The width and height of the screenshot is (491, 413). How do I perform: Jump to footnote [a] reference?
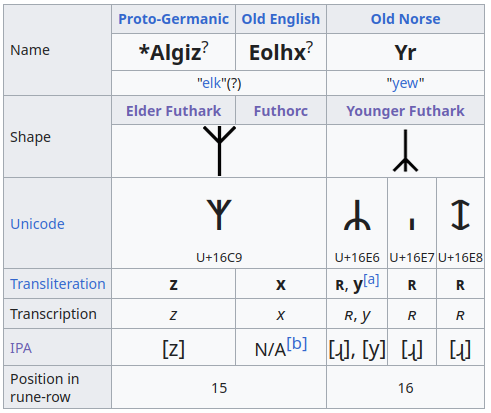(371, 280)
